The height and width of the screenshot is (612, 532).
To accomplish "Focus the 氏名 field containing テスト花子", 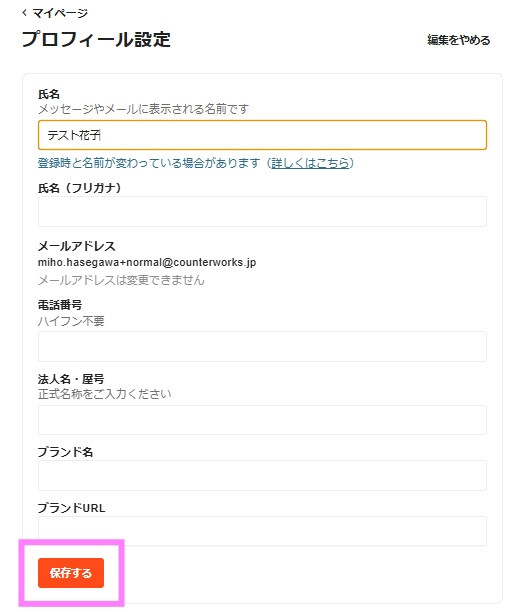I will pos(262,135).
